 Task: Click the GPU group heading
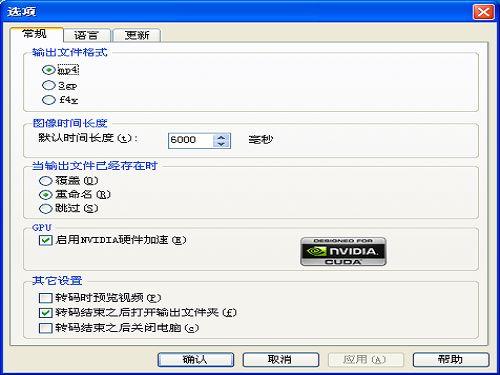point(42,228)
